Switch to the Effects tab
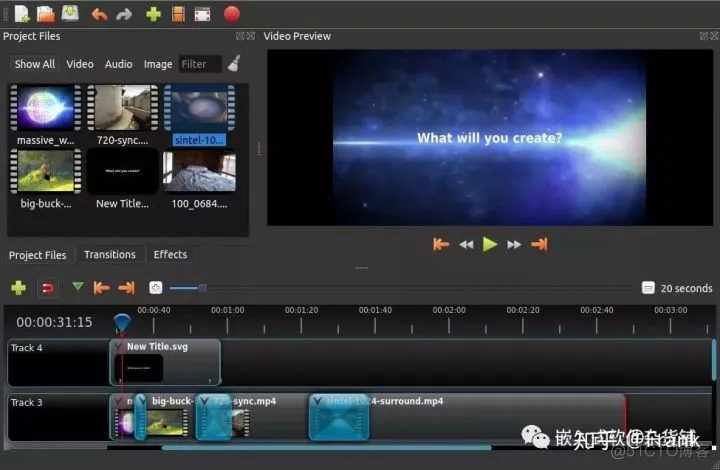This screenshot has height=470, width=720. [x=170, y=255]
